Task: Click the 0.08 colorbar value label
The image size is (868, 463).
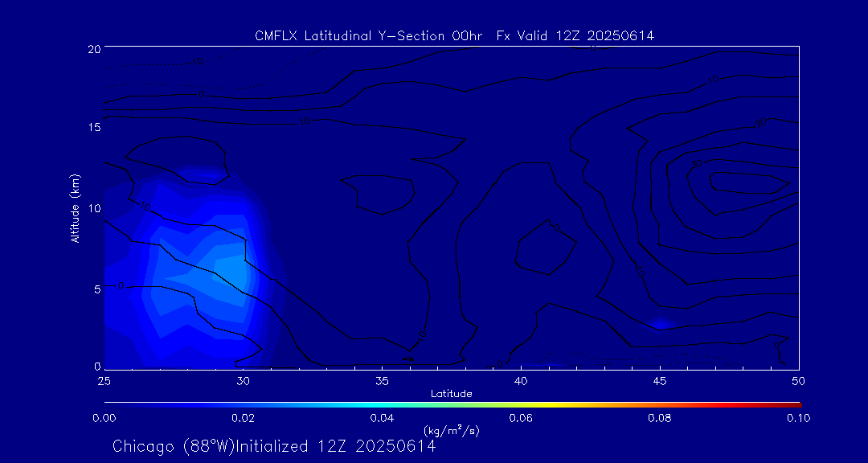Action: (660, 418)
